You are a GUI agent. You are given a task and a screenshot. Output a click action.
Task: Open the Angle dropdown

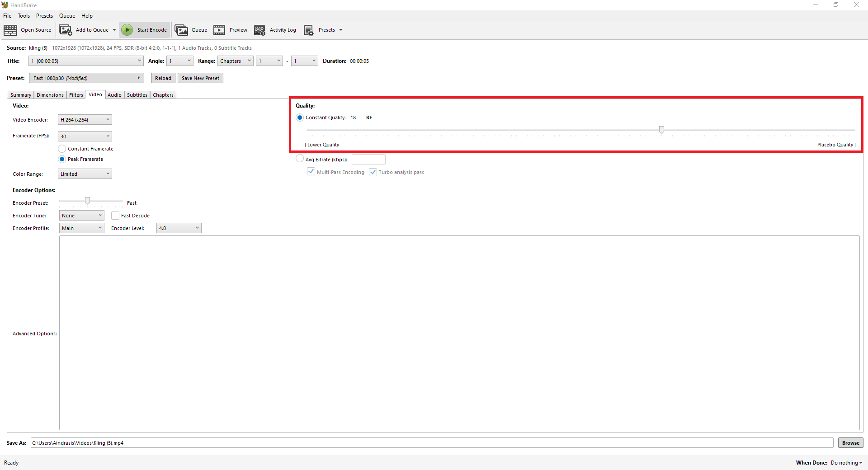tap(180, 61)
